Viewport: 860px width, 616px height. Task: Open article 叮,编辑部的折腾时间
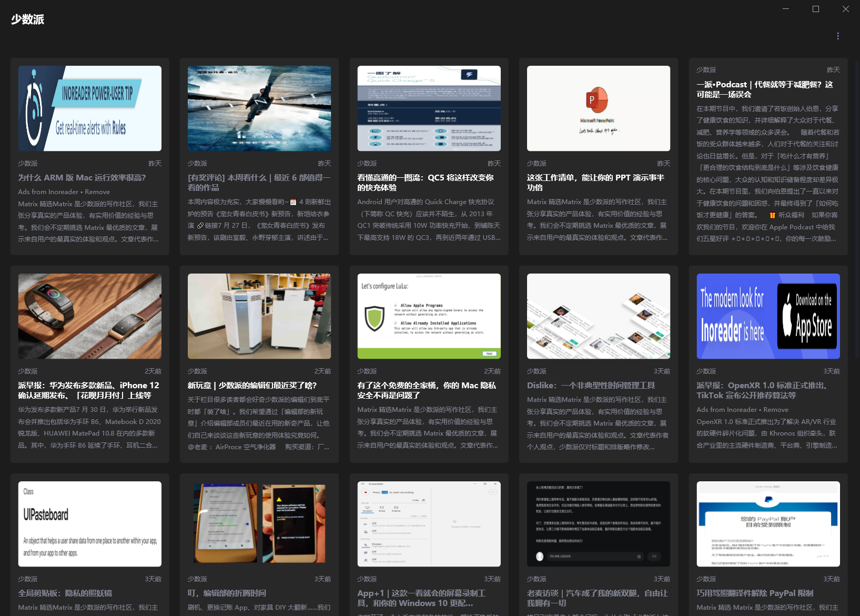[x=227, y=593]
